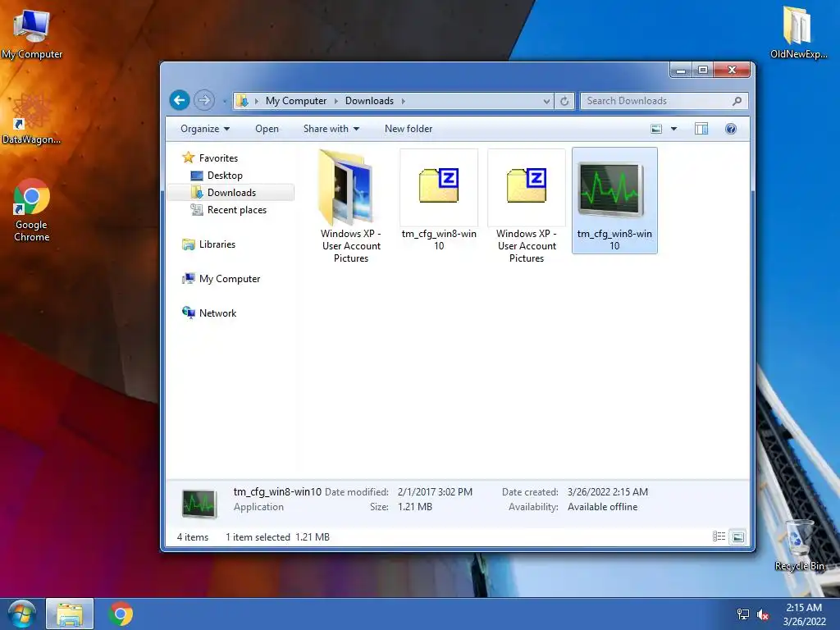Click My Computer in the address bar
Viewport: 840px width, 630px height.
(295, 101)
